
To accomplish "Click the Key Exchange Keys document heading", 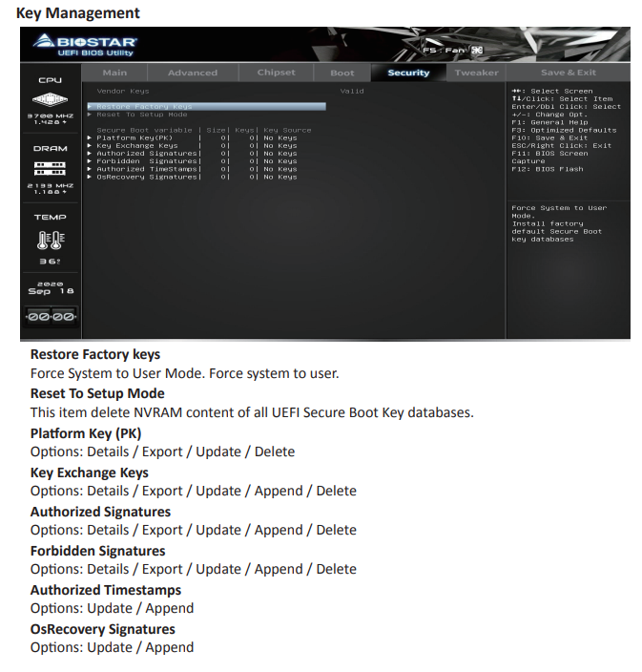I will 89,472.
